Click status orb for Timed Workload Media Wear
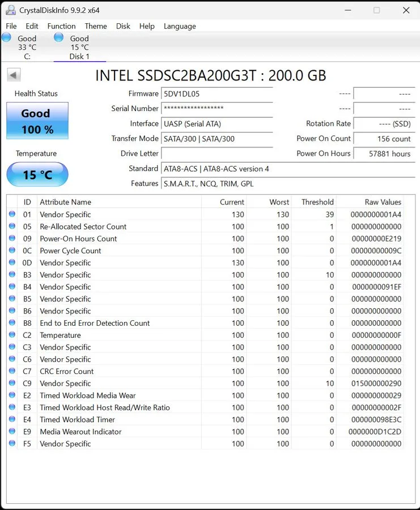Viewport: 420px width, 510px height. (x=12, y=395)
